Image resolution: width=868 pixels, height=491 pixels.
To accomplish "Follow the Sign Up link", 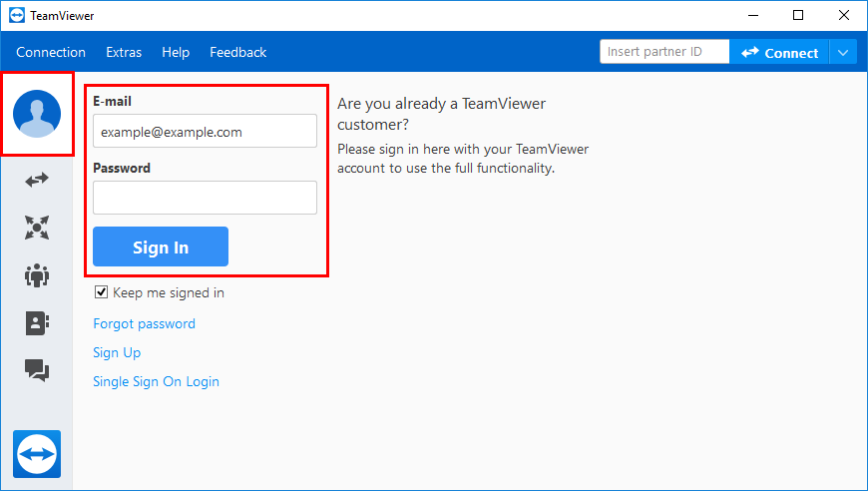I will click(x=117, y=352).
